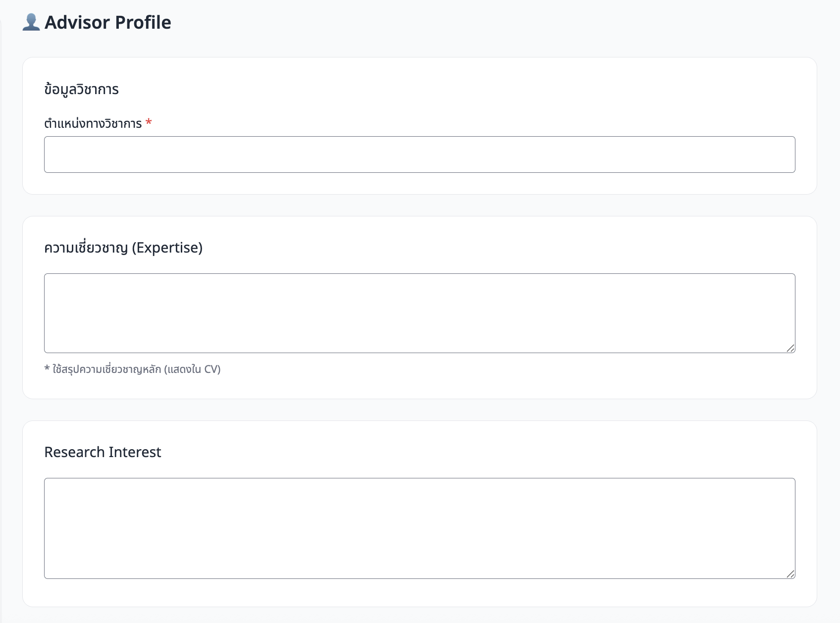This screenshot has width=840, height=623.
Task: Click the Research Interest textarea resize handle
Action: 790,574
